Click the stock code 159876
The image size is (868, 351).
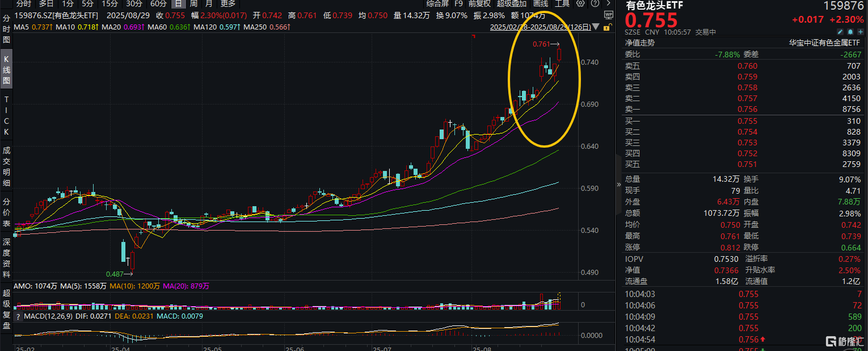click(844, 6)
